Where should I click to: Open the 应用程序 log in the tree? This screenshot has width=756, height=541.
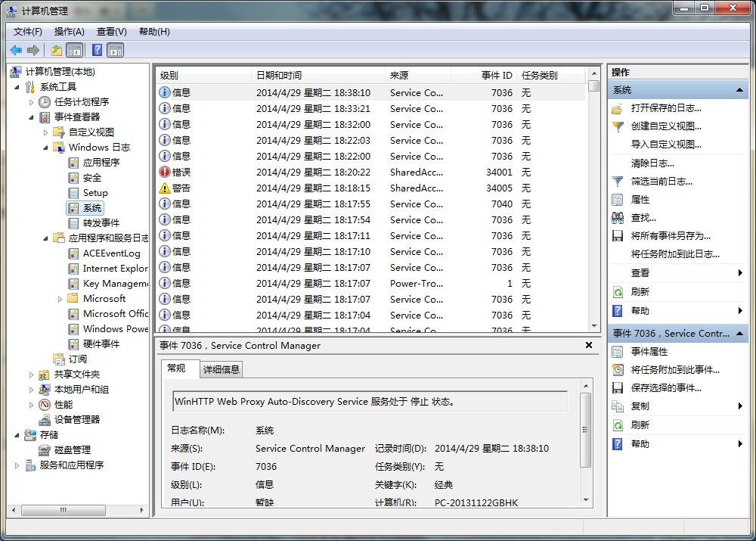(x=101, y=162)
